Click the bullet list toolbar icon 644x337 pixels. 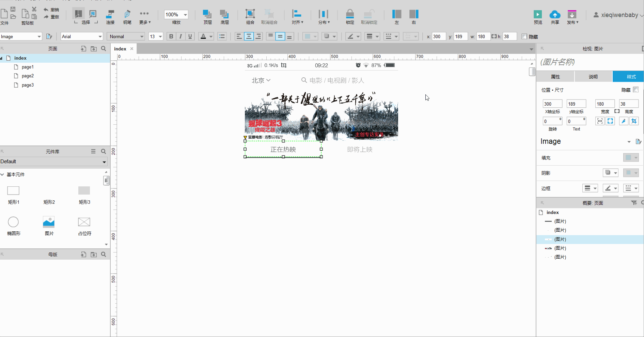pyautogui.click(x=222, y=36)
